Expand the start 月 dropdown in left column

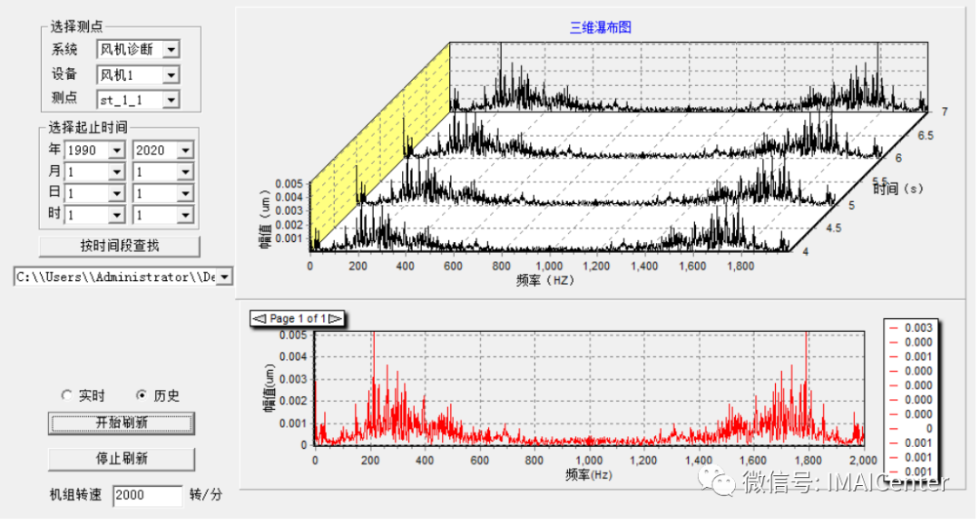click(x=117, y=171)
